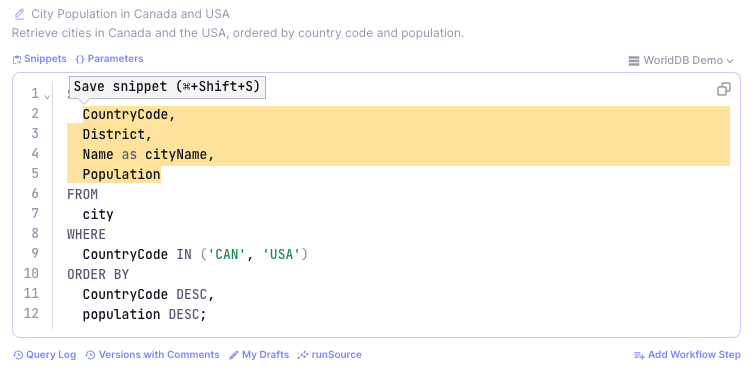The width and height of the screenshot is (756, 386).
Task: Open Versions with Comments
Action: pyautogui.click(x=152, y=355)
